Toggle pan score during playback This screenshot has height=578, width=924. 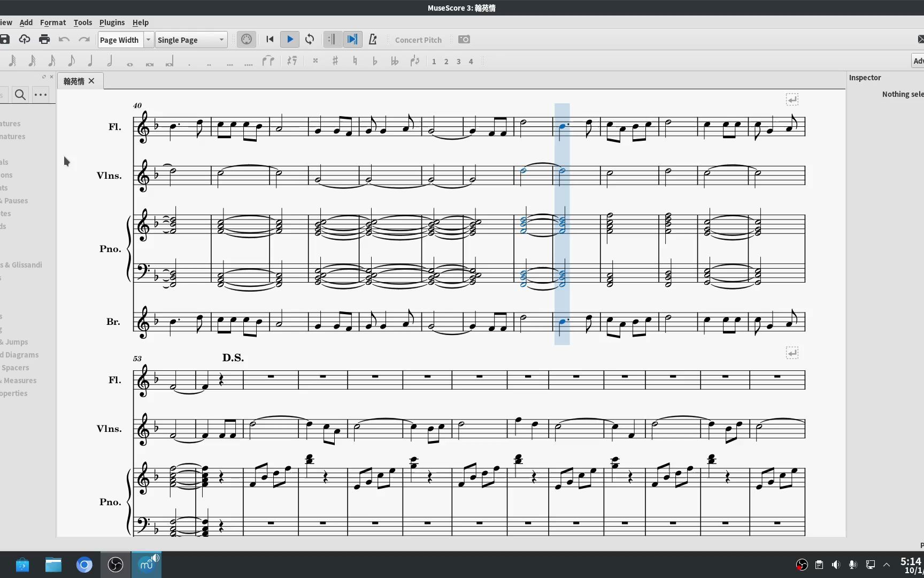[x=352, y=39]
